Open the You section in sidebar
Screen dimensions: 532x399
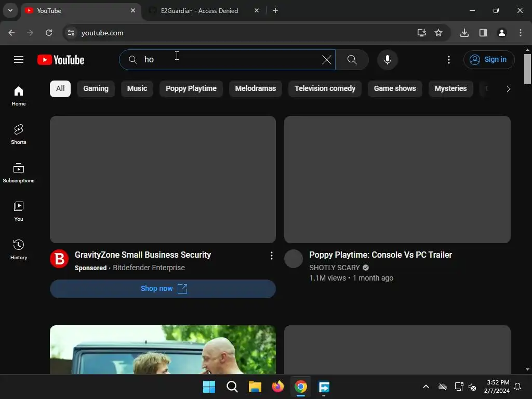tap(19, 211)
